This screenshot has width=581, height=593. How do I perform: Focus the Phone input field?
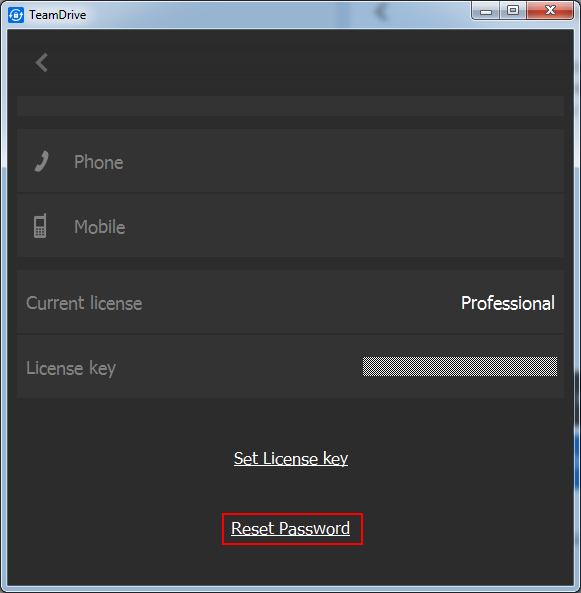coord(290,161)
